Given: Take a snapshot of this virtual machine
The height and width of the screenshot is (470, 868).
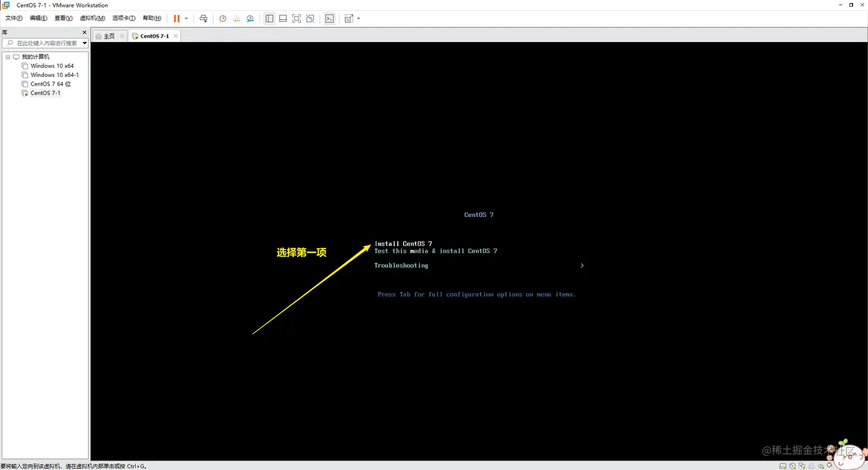Looking at the screenshot, I should 223,18.
